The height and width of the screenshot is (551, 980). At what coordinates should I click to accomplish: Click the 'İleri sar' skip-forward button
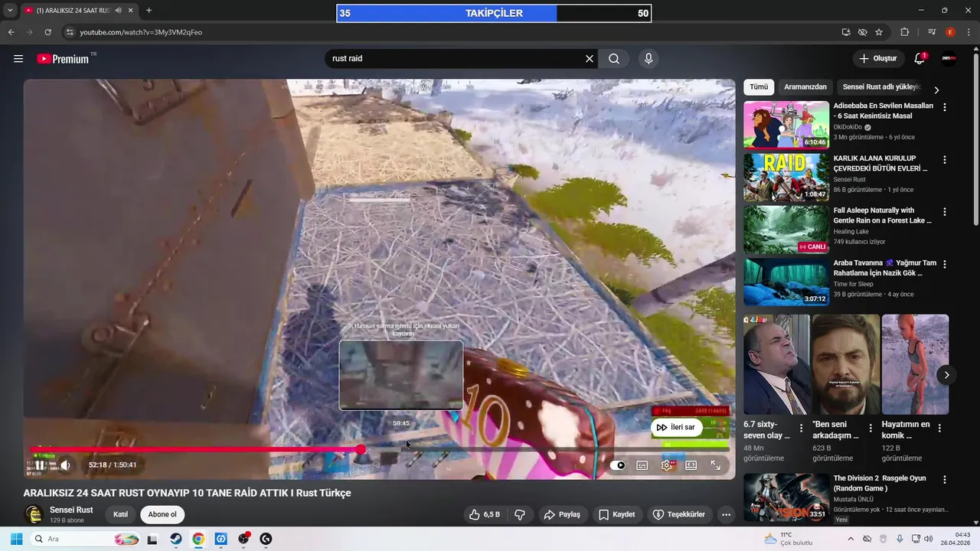click(x=677, y=427)
